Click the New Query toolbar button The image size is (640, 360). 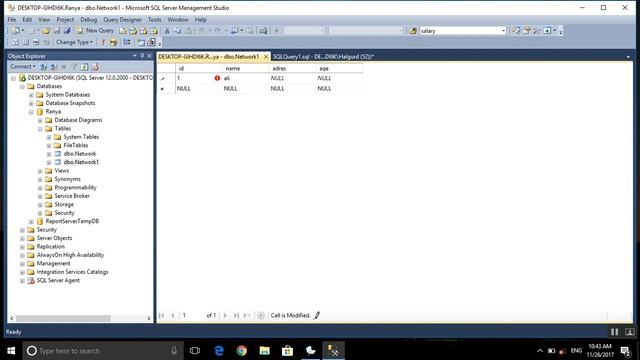point(95,31)
